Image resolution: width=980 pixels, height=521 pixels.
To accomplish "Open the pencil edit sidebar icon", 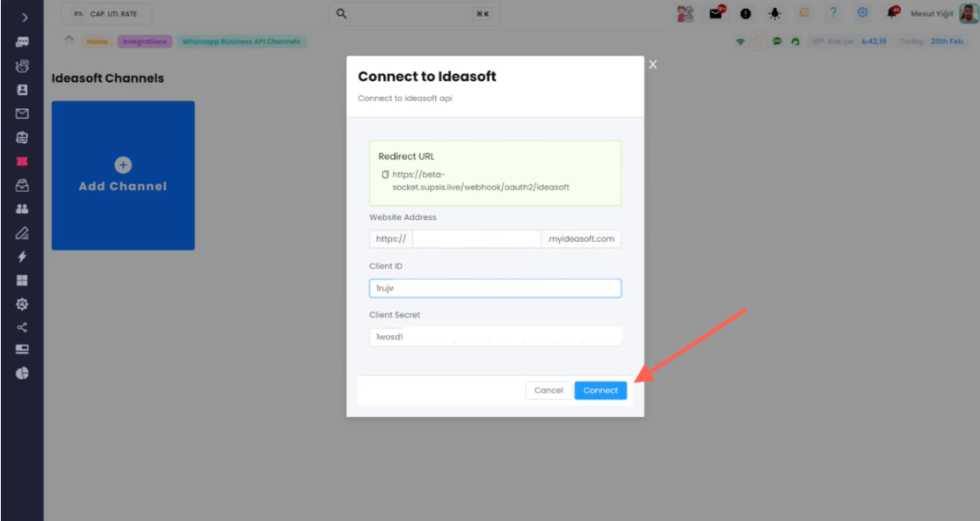I will (x=22, y=233).
